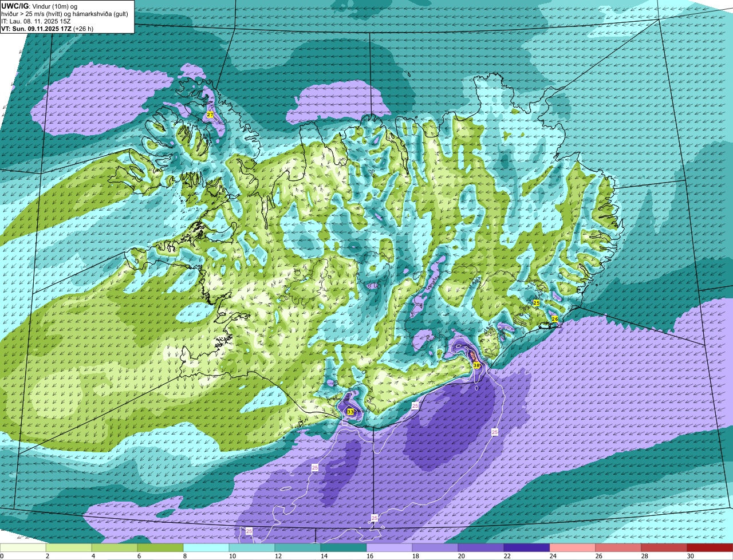Click the legend scale value 30
This screenshot has width=733, height=560.
[690, 556]
